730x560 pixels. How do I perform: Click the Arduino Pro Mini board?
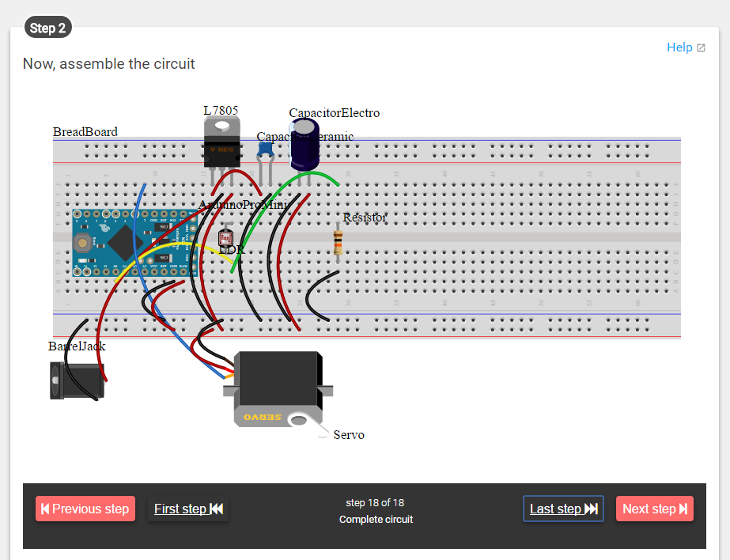(127, 241)
